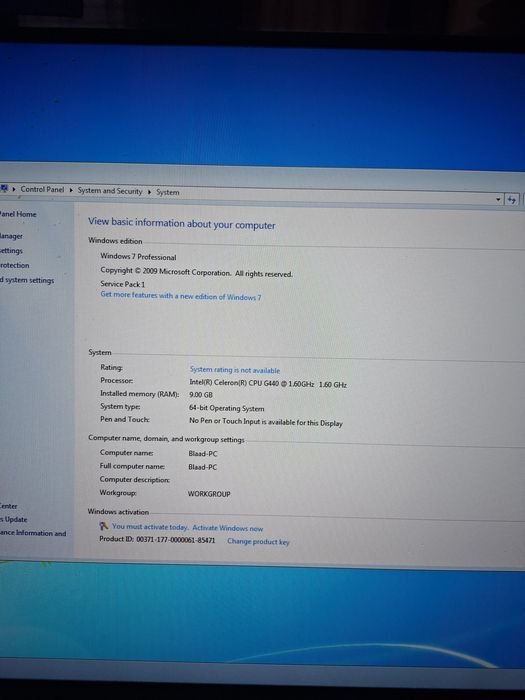The height and width of the screenshot is (700, 525).
Task: Click the Control Panel breadcrumb
Action: 42,189
